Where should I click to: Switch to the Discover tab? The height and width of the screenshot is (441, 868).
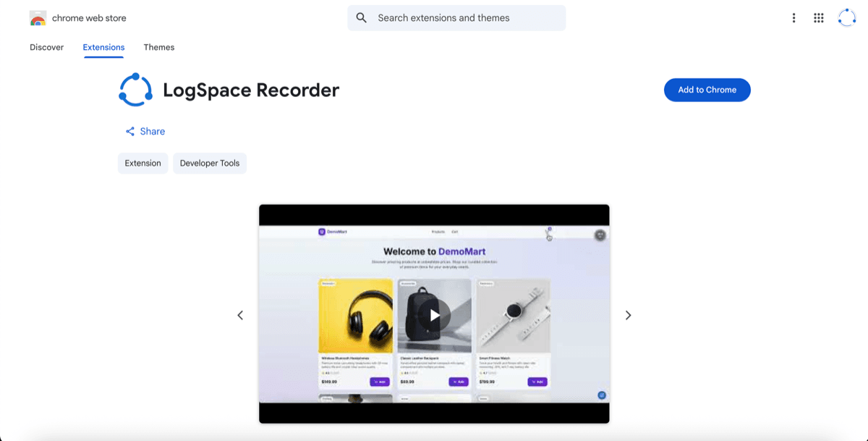point(46,47)
